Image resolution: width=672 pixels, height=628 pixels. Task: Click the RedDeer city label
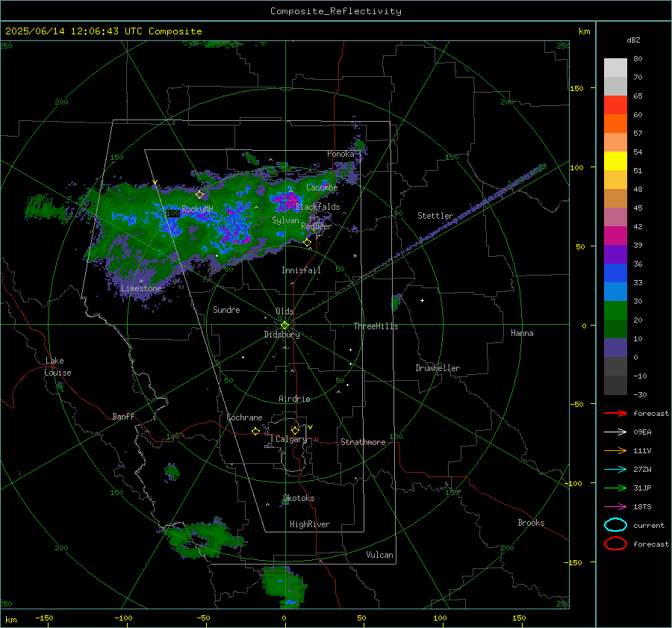[x=317, y=226]
